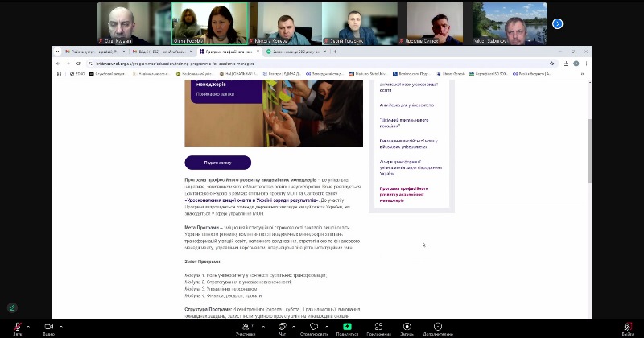The image size is (644, 338).
Task: Select the video tile with river background
Action: click(x=510, y=24)
